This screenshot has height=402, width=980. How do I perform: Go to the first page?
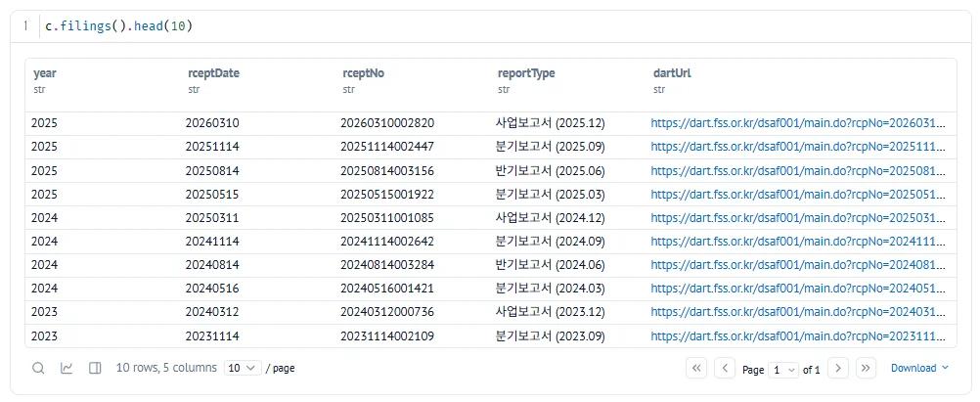coord(696,368)
